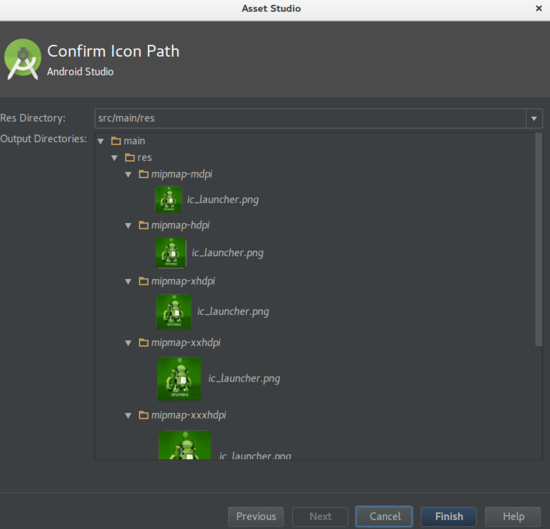
Task: Open the Res Directory dropdown arrow
Action: coord(534,119)
